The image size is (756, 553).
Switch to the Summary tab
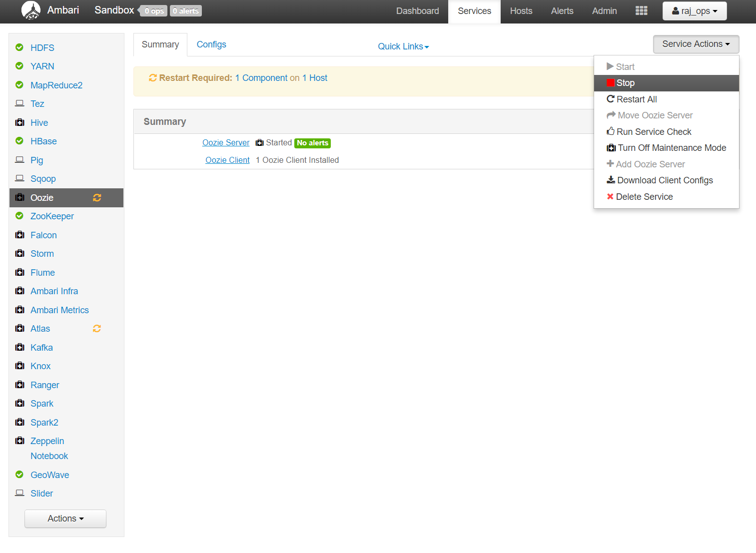pos(160,44)
